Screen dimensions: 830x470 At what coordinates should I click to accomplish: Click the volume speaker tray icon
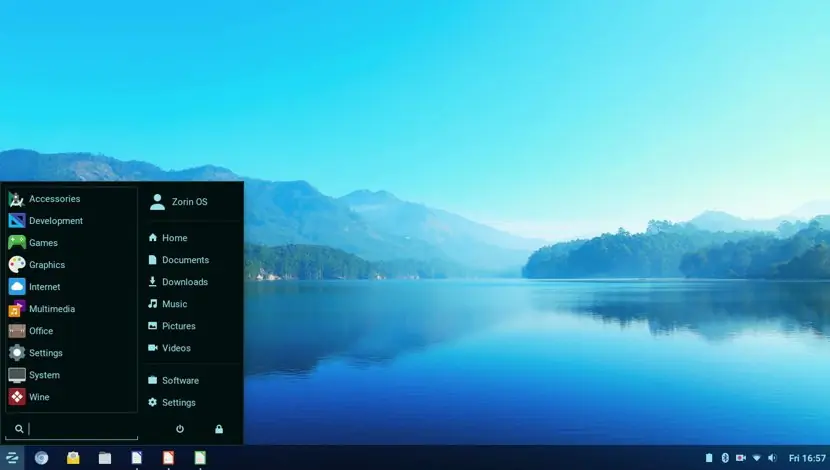[x=772, y=458]
